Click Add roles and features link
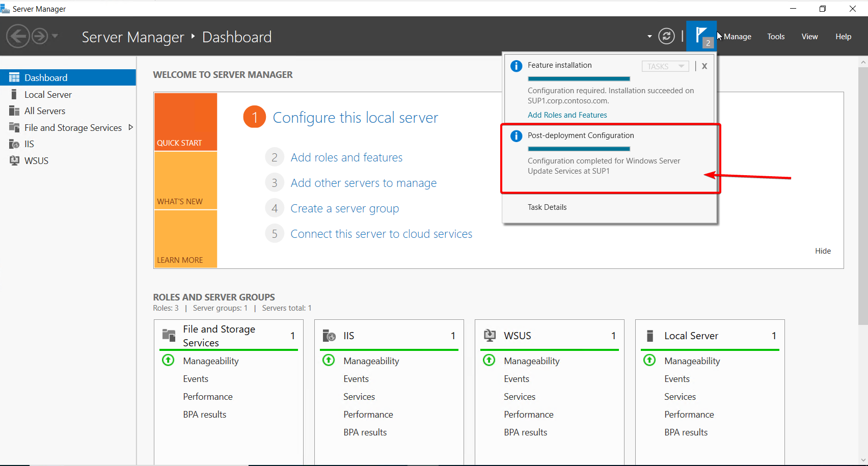 pyautogui.click(x=346, y=157)
